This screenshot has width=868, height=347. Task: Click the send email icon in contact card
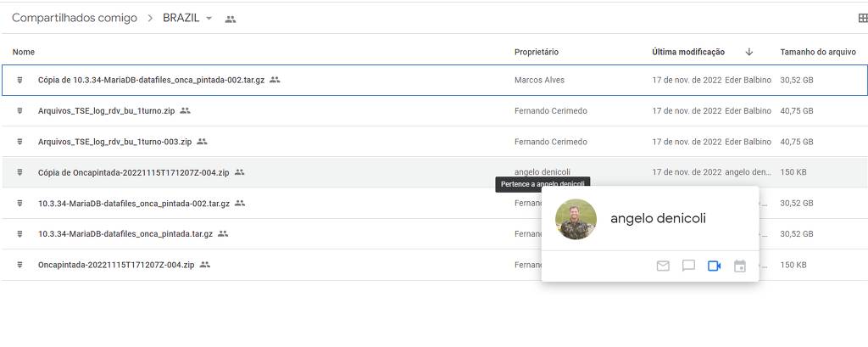663,266
